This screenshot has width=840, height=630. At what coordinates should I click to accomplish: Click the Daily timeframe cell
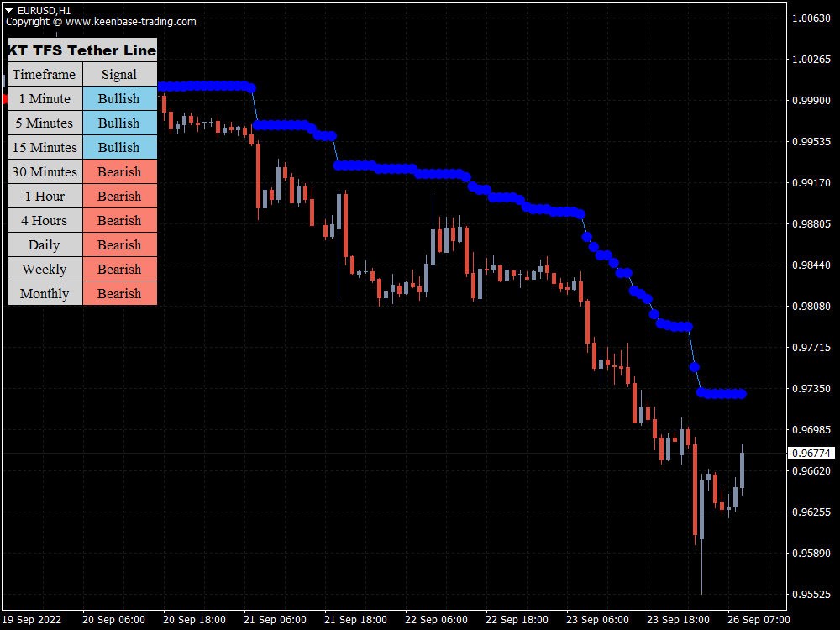(x=45, y=244)
